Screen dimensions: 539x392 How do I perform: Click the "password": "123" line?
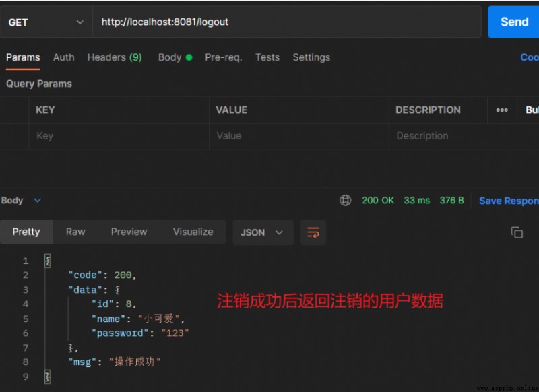click(x=140, y=333)
